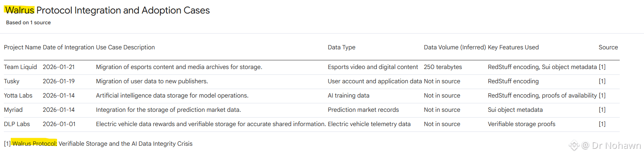Click the Date of Integration column header

point(68,47)
